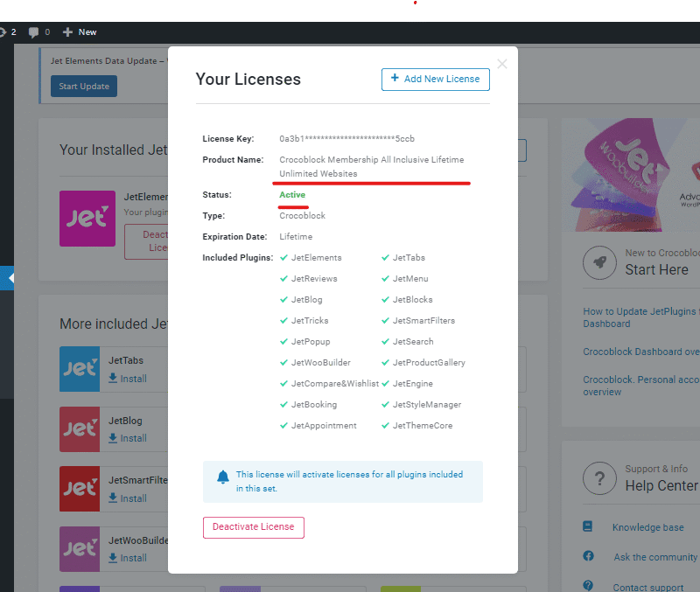The height and width of the screenshot is (592, 700).
Task: Click JetEngine in included plugins list
Action: coord(412,384)
